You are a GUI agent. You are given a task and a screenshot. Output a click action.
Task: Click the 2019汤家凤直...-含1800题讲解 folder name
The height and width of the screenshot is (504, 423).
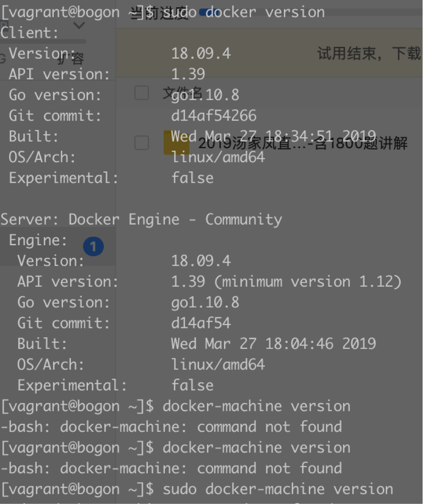(303, 144)
